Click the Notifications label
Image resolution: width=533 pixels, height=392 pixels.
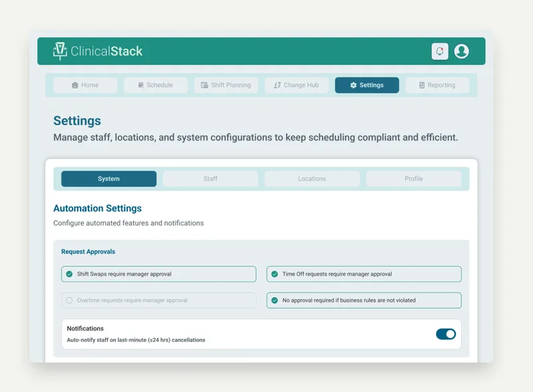click(85, 329)
